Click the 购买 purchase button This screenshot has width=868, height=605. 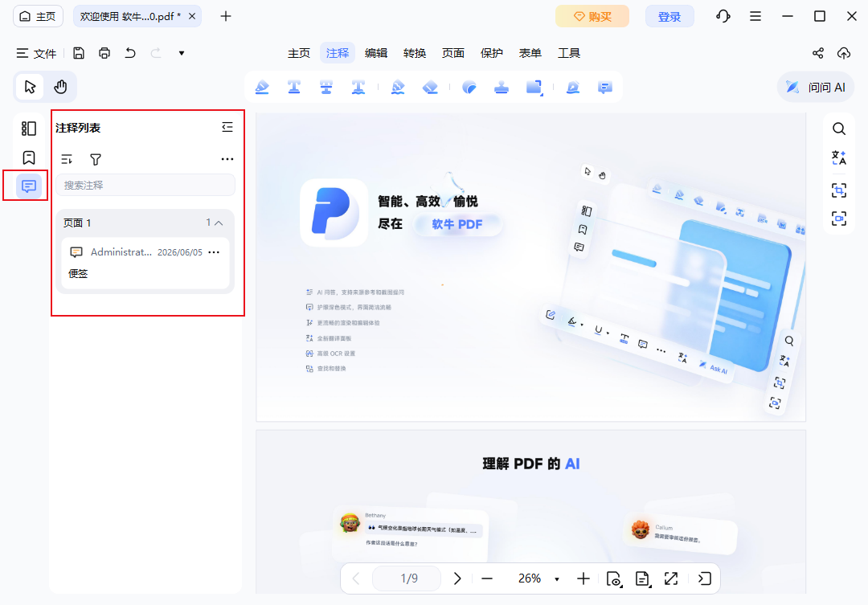tap(592, 16)
